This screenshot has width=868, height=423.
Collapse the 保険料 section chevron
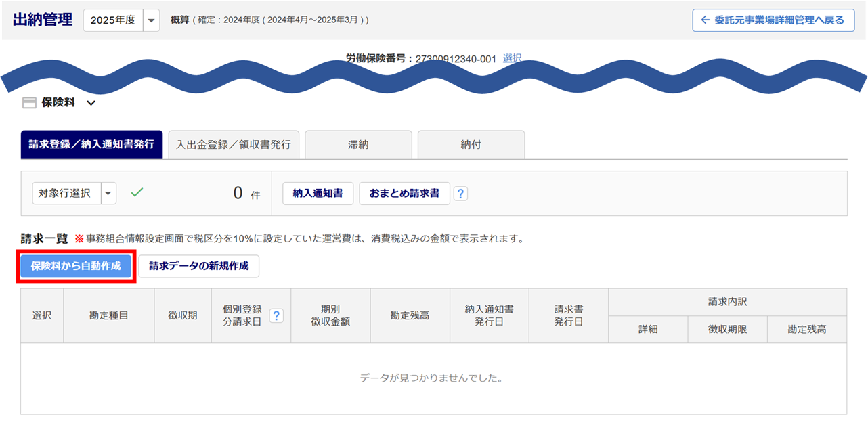point(91,104)
